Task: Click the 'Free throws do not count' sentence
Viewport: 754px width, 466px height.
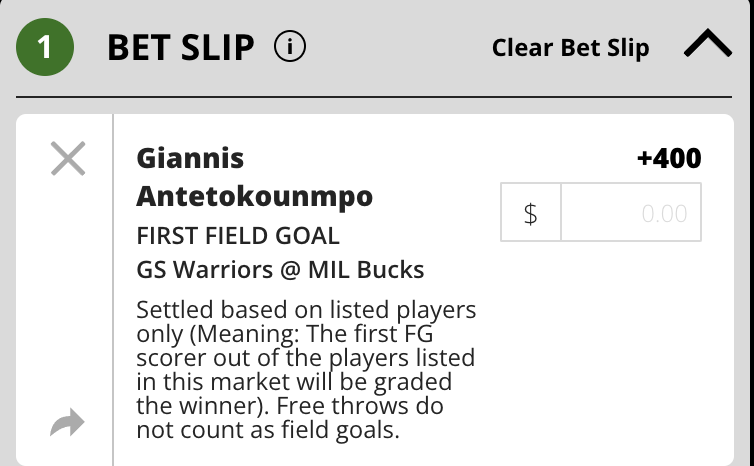Action: pyautogui.click(x=290, y=417)
